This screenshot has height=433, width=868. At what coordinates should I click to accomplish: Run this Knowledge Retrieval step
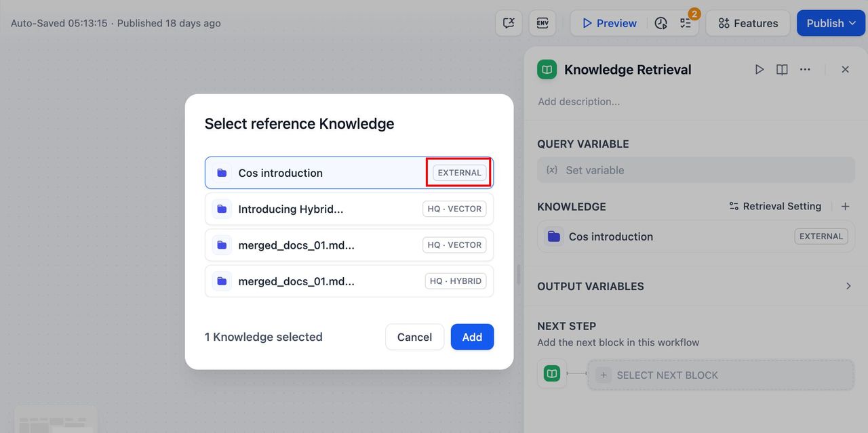point(759,69)
